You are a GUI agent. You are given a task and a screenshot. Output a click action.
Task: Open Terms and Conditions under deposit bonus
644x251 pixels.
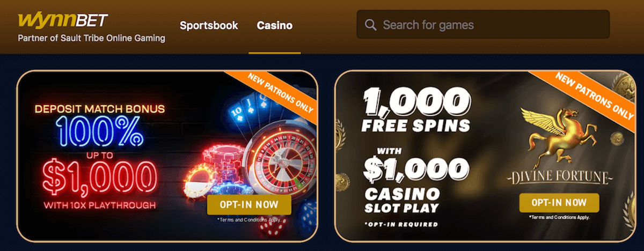click(248, 220)
